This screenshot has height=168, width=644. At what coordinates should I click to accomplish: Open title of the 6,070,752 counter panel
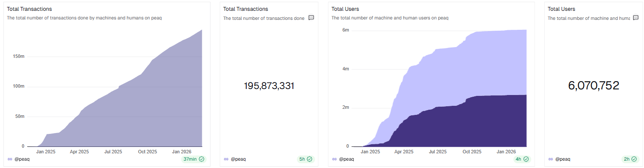(x=561, y=9)
